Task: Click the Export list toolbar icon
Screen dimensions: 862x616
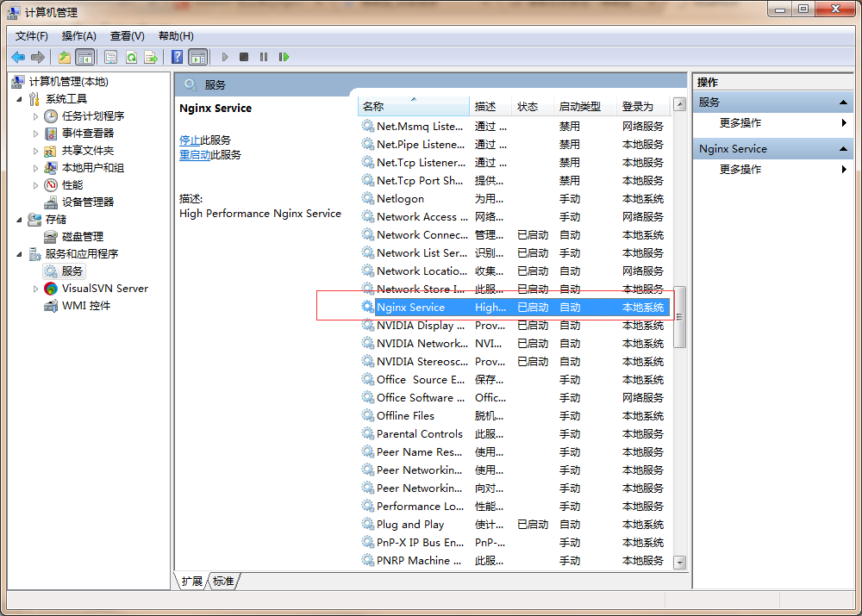Action: pyautogui.click(x=151, y=57)
